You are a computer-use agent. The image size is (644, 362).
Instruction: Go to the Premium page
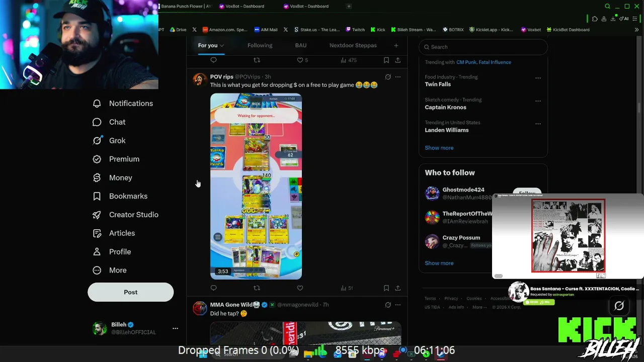pos(116,159)
